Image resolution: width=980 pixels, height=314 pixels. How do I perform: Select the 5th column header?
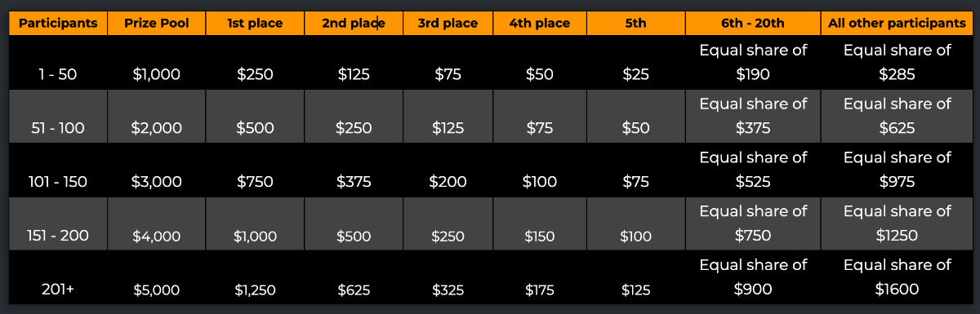(636, 24)
